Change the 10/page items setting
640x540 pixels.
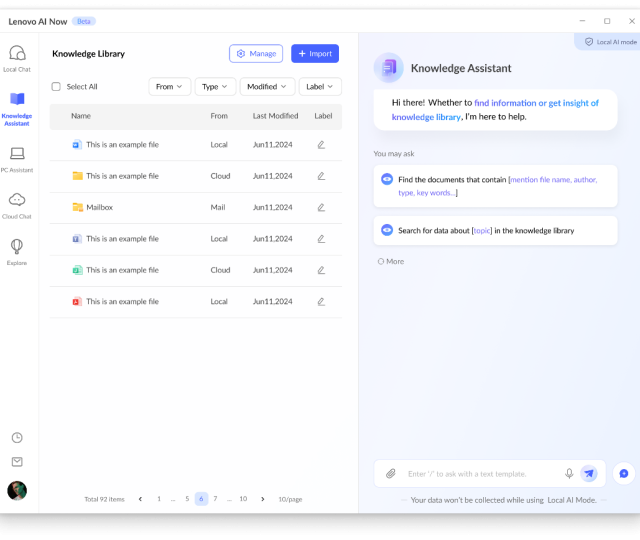[x=290, y=499]
